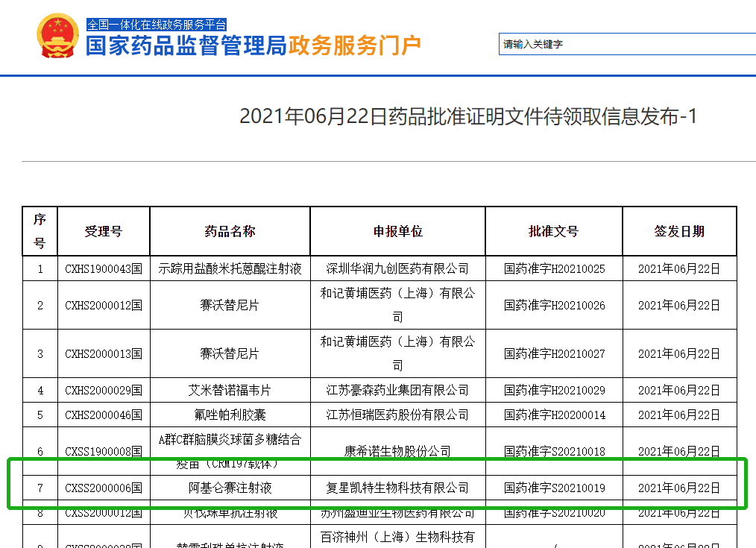Click the 申报单位 column header
Viewport: 756px width, 548px height.
coord(398,231)
